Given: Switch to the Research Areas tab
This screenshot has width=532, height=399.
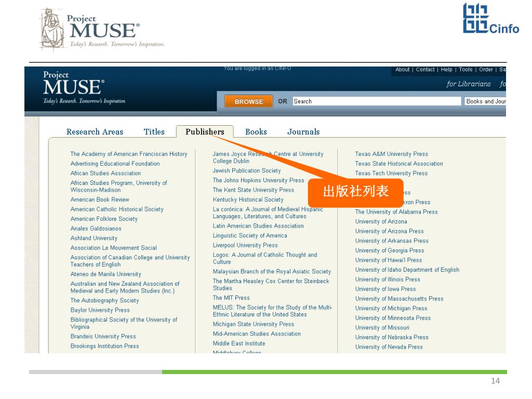Looking at the screenshot, I should (x=95, y=131).
